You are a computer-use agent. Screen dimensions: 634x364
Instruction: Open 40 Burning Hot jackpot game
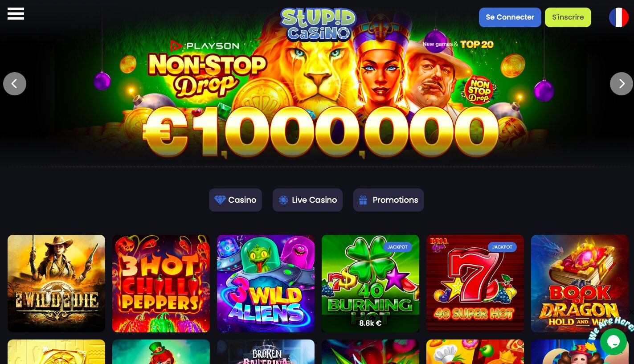[x=370, y=283]
